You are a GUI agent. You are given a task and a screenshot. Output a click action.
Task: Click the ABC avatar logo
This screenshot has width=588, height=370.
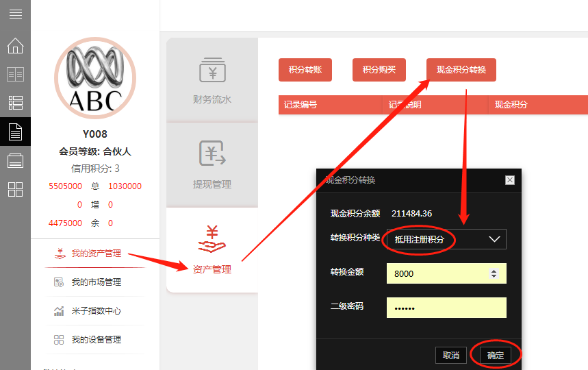[x=95, y=78]
